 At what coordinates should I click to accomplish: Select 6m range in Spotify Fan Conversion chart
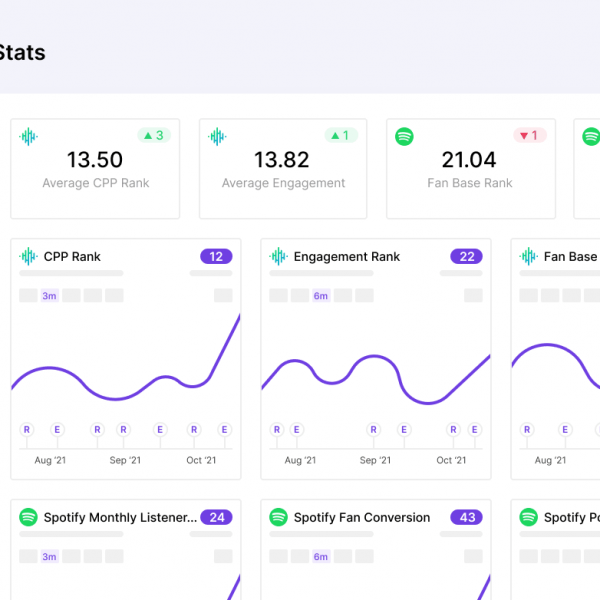(x=321, y=557)
